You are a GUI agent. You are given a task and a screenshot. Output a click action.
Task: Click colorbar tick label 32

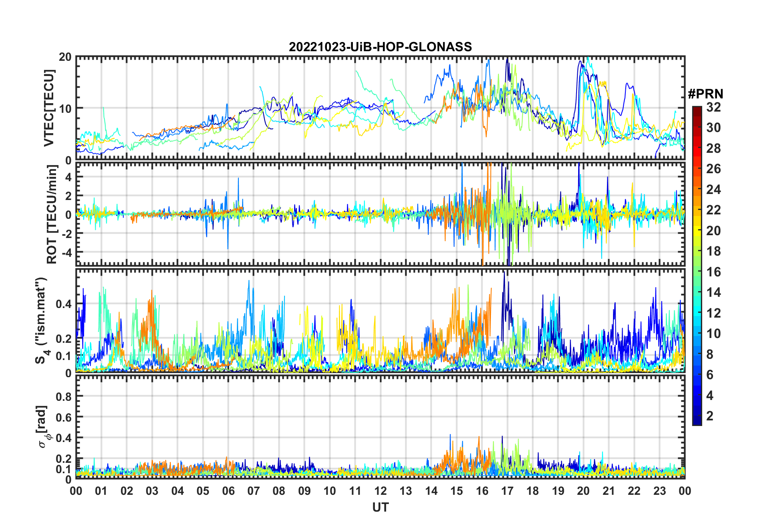(713, 107)
